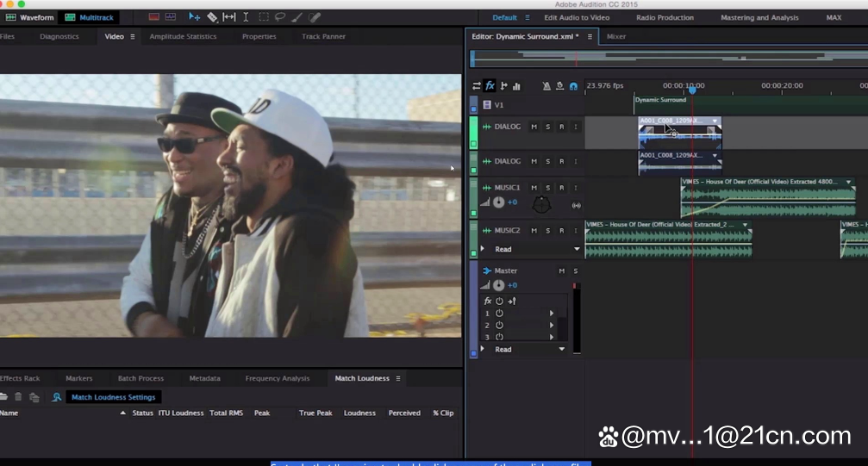The width and height of the screenshot is (868, 466).
Task: Toggle global clip stretching
Action: (x=559, y=86)
